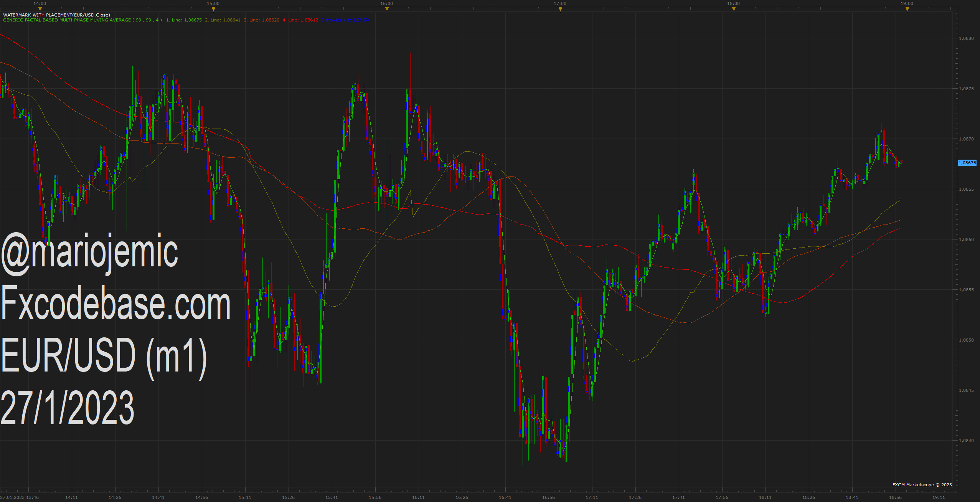The image size is (980, 502).
Task: Click the 16:41 time axis label
Action: click(505, 497)
